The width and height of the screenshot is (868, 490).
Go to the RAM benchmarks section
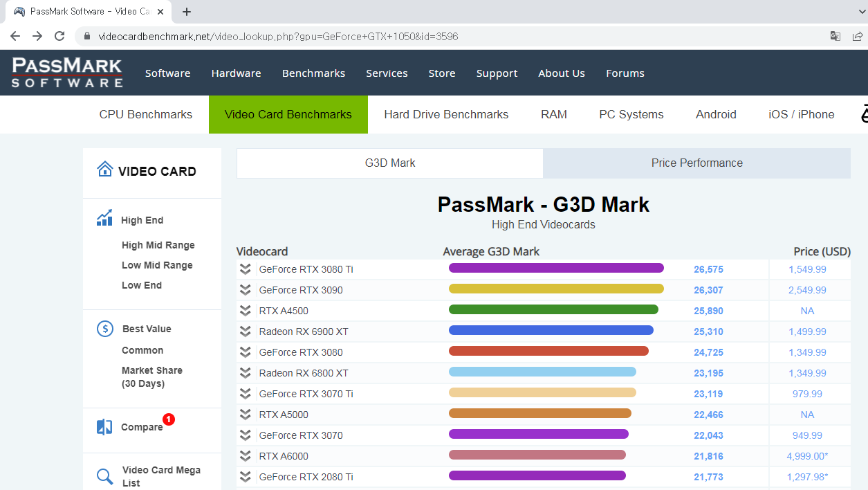pos(554,115)
